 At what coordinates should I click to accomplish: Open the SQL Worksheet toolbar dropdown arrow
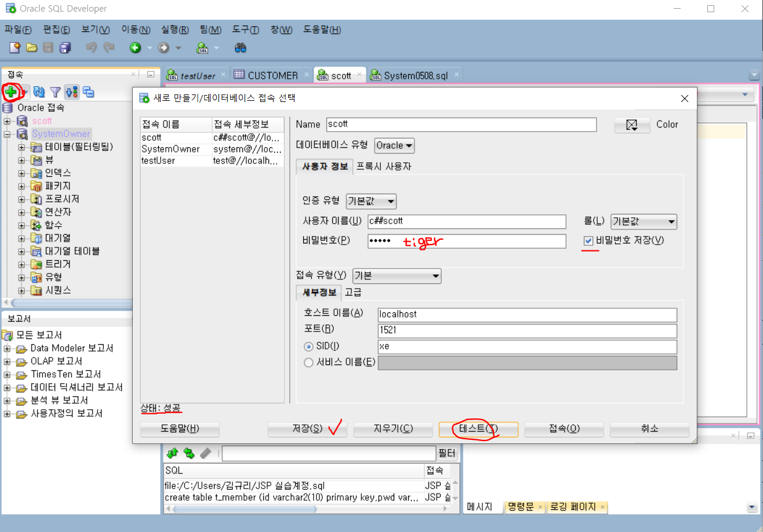(x=217, y=48)
